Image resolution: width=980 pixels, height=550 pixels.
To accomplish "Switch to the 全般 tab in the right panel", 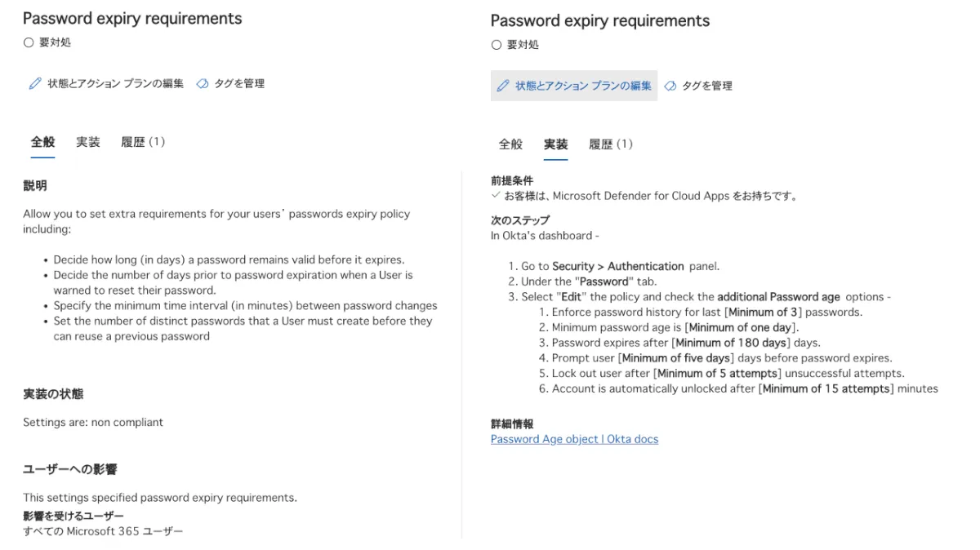I will coord(510,144).
